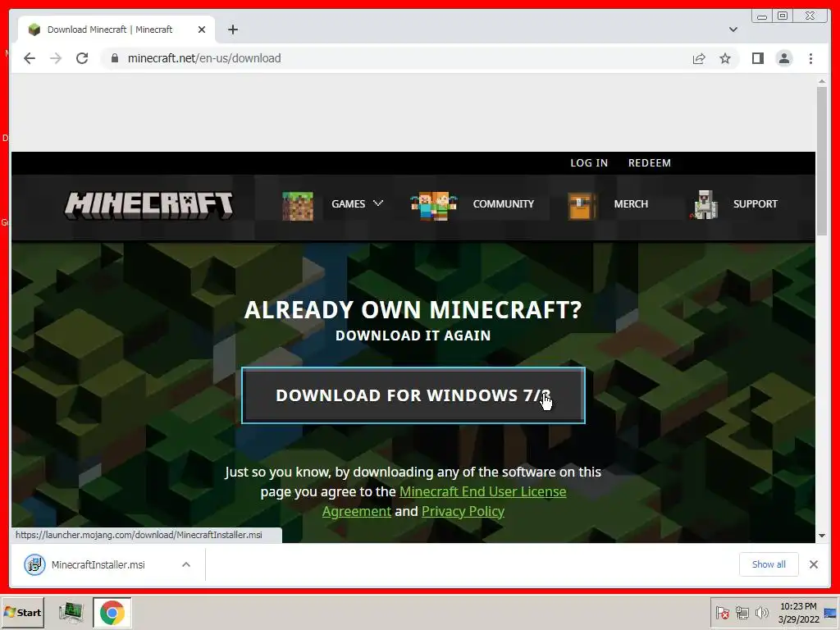The width and height of the screenshot is (840, 630).
Task: Open the Windows Start menu
Action: click(23, 612)
